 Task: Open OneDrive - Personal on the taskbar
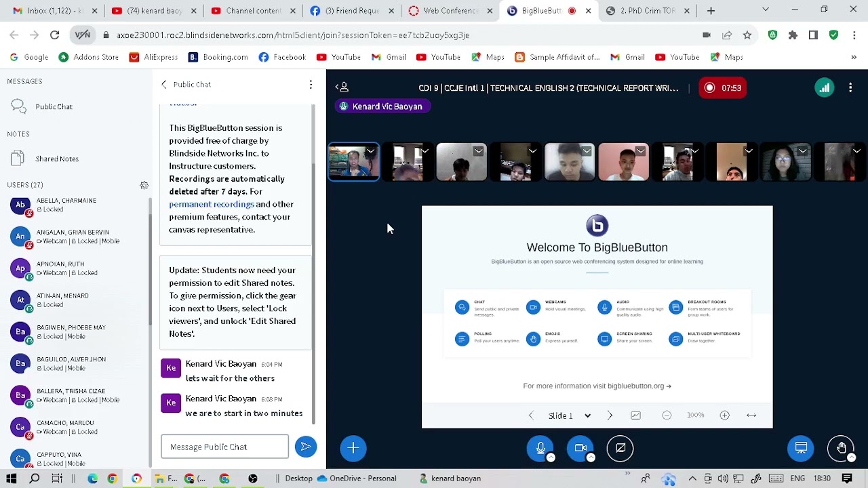[357, 479]
